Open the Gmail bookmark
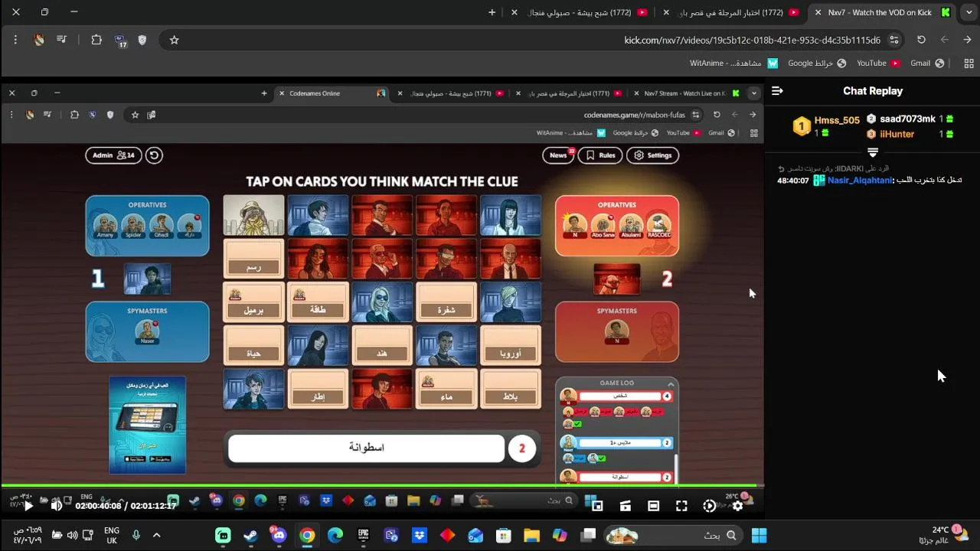 click(x=927, y=64)
